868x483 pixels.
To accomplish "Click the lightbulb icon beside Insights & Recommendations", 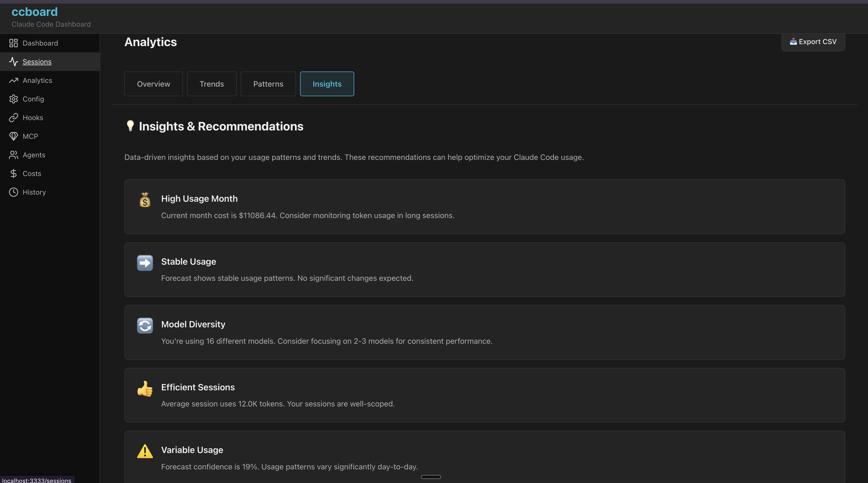I will [130, 126].
